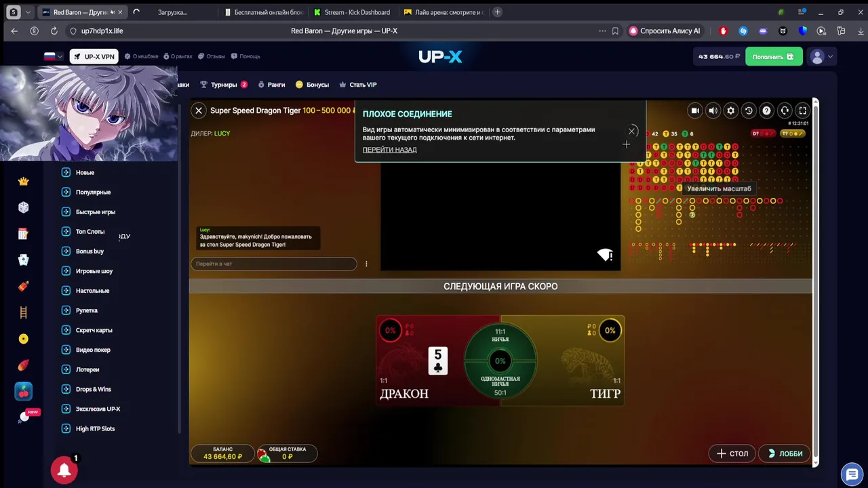This screenshot has height=488, width=868.
Task: Enter fullscreen mode in the game
Action: click(x=802, y=110)
